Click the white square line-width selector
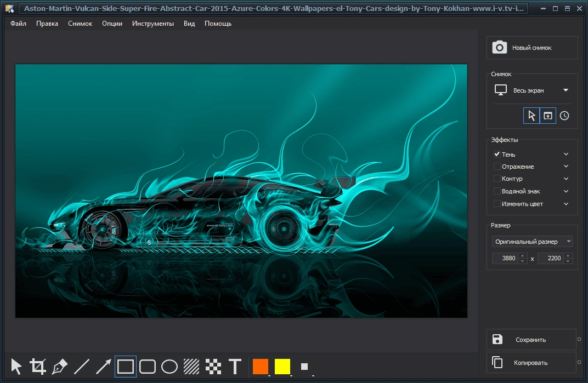Viewport: 588px width, 383px height. coord(304,367)
